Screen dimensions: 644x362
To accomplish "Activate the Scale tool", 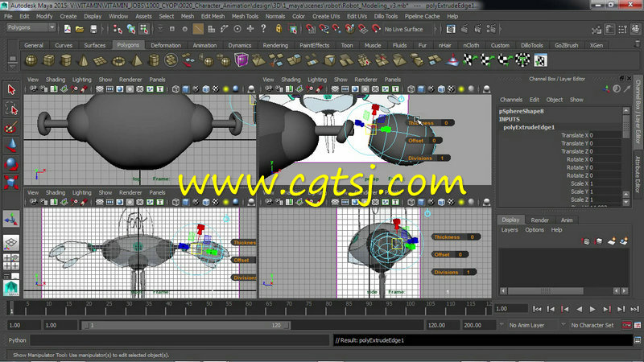I will pyautogui.click(x=11, y=182).
